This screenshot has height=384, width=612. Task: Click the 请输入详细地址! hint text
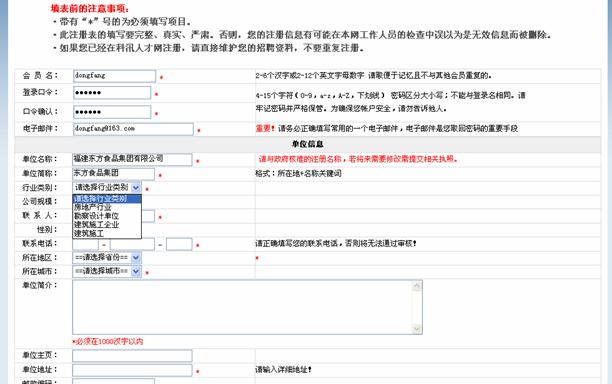tap(283, 370)
